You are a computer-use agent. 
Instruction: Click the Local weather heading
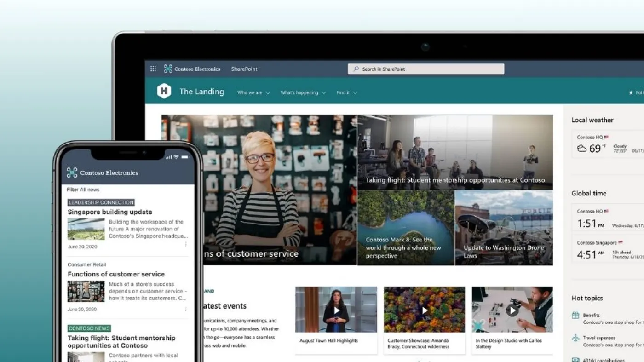[592, 120]
